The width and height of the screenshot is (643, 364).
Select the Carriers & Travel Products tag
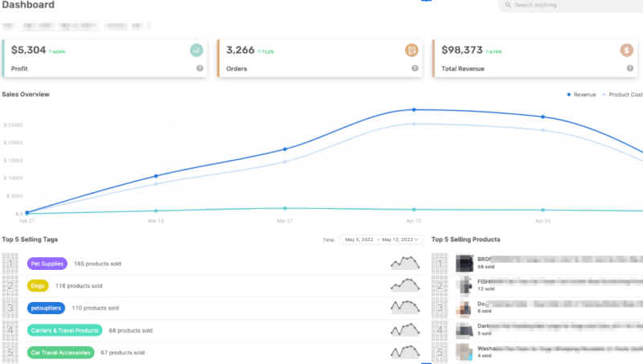pos(65,330)
